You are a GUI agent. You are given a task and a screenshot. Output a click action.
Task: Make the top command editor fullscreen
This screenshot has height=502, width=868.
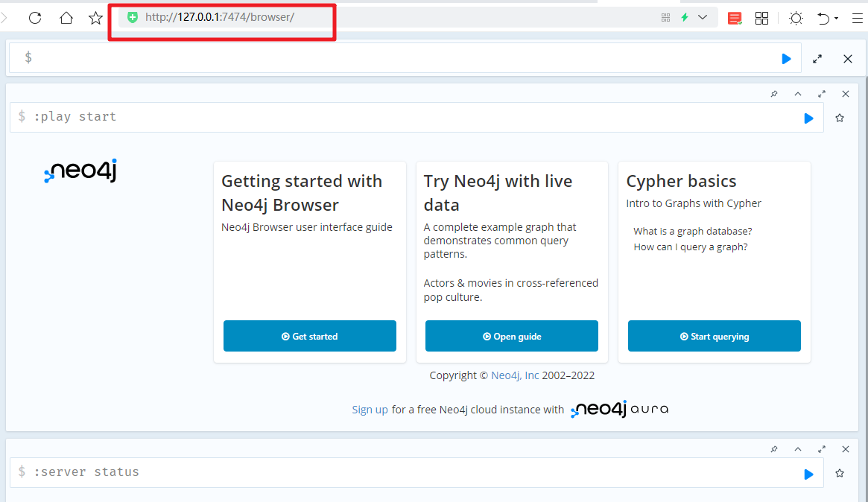click(x=817, y=58)
